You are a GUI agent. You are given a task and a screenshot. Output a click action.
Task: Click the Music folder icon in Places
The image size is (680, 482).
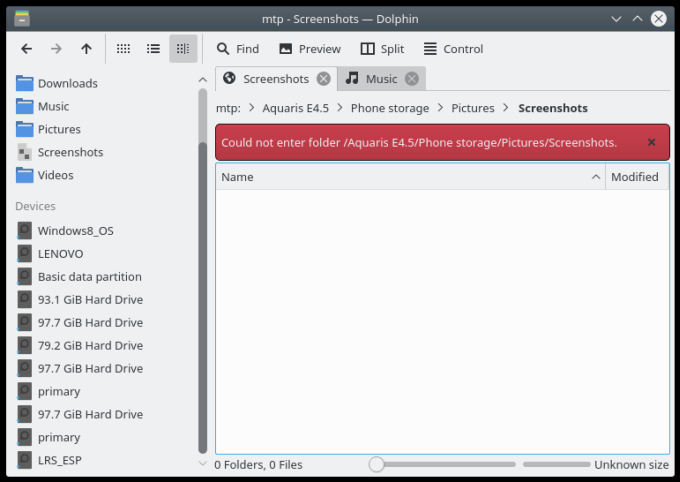tap(24, 106)
